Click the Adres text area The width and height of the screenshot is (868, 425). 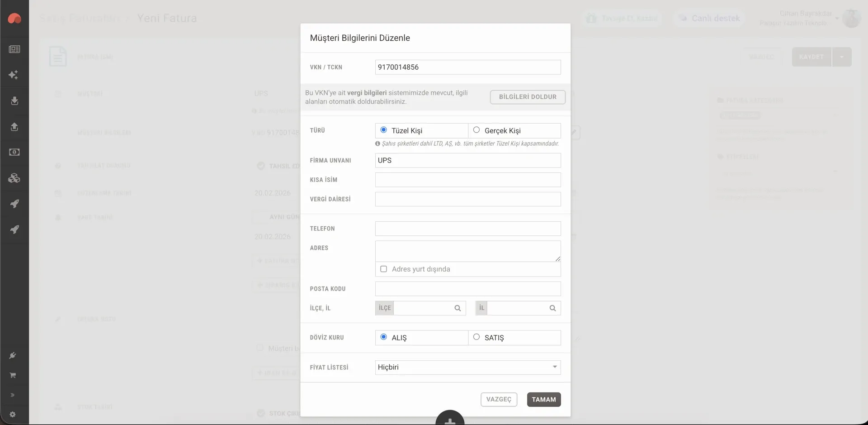point(468,251)
